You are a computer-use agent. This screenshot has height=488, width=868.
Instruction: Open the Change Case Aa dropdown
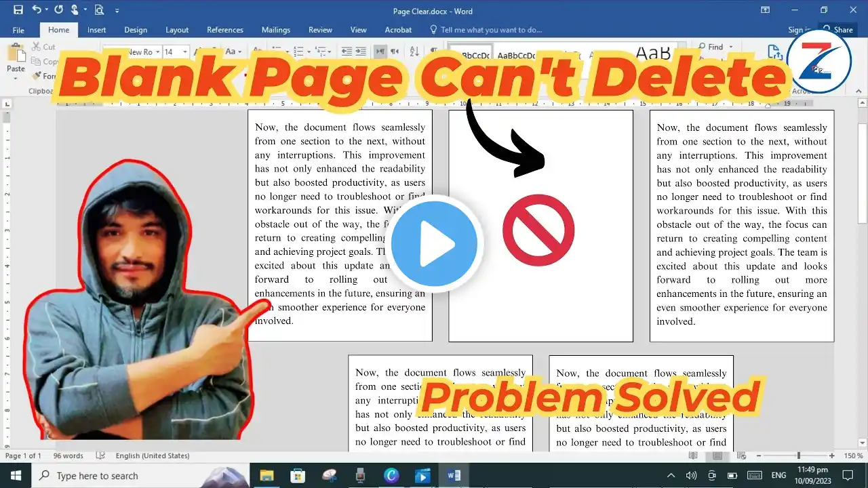(233, 52)
